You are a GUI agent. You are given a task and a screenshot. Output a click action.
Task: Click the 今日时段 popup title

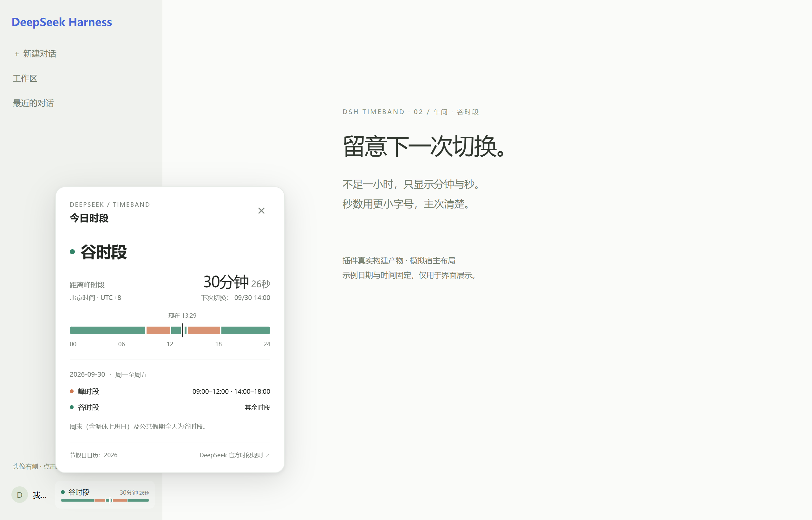pos(89,218)
